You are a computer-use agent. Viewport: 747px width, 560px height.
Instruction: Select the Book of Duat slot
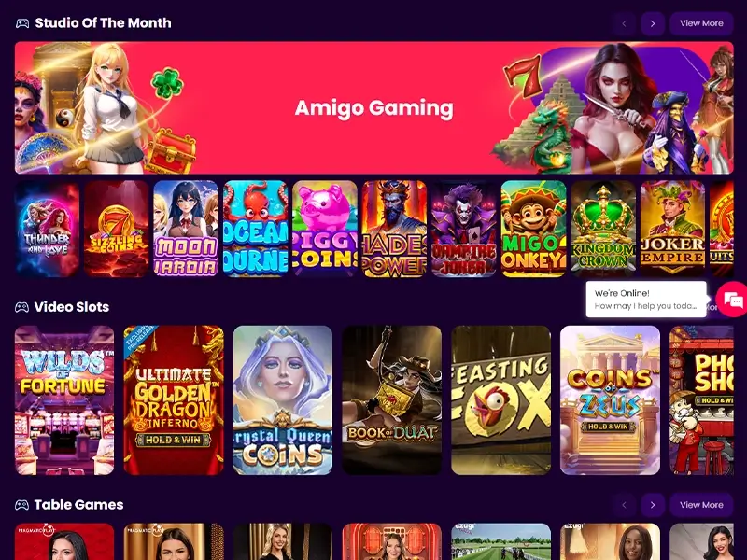pyautogui.click(x=391, y=400)
